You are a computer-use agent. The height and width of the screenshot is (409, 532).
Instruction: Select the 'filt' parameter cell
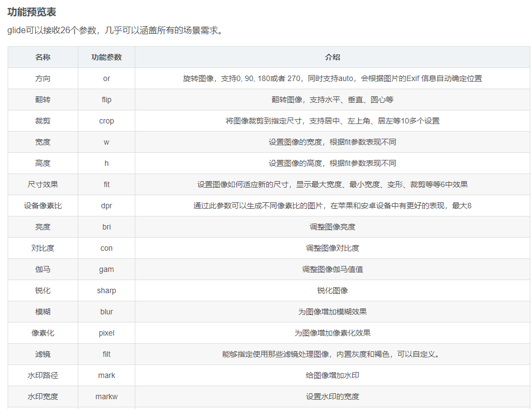(107, 354)
